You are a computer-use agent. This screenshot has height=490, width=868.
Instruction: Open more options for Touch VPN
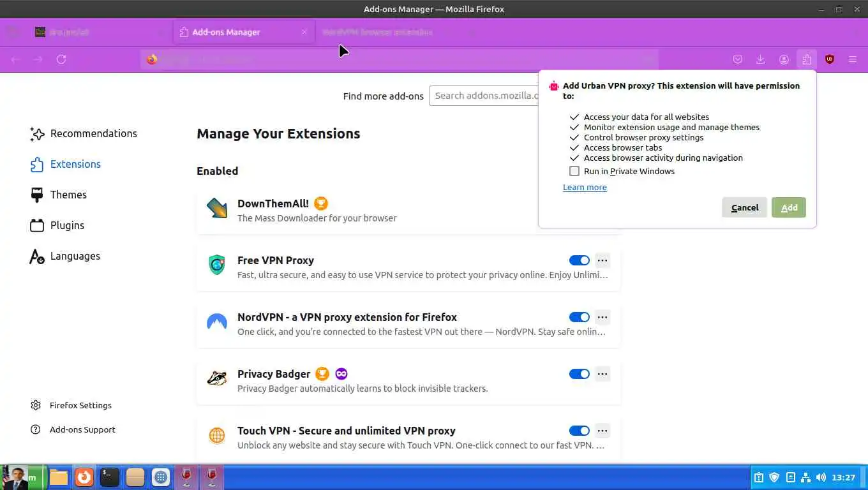pyautogui.click(x=602, y=431)
